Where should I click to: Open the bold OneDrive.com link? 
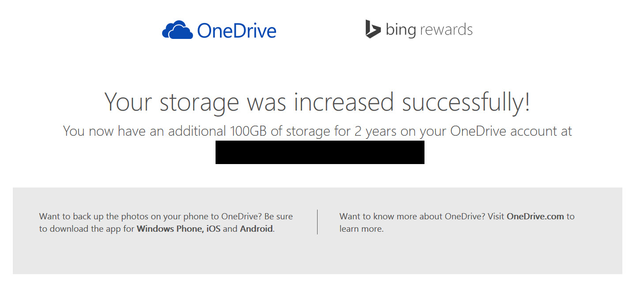(x=535, y=216)
